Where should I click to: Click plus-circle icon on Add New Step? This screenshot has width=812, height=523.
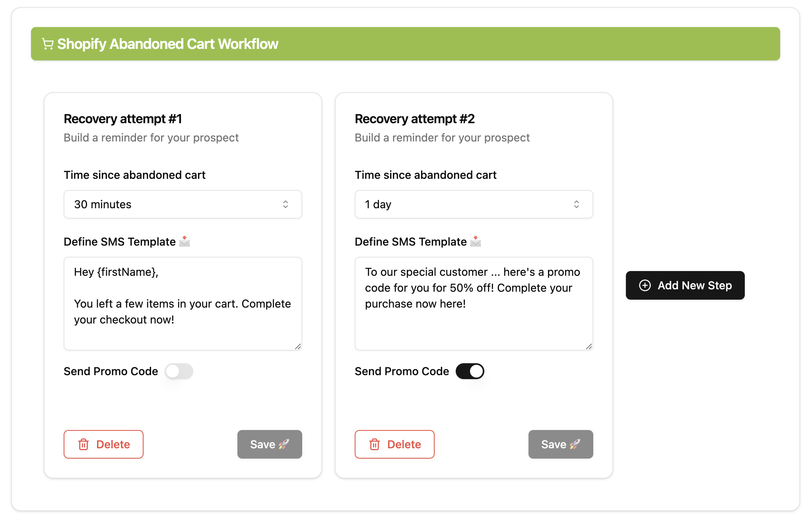(x=645, y=285)
